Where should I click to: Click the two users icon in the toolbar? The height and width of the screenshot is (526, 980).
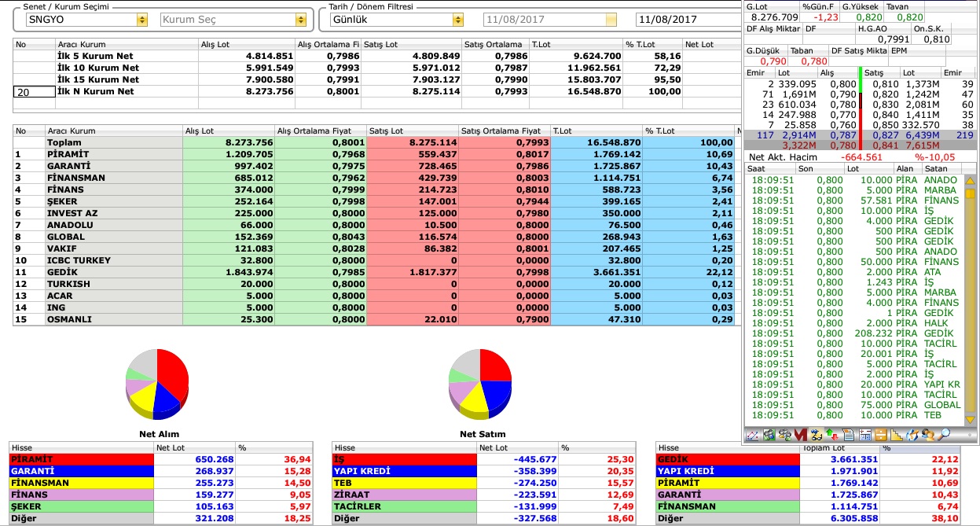928,434
